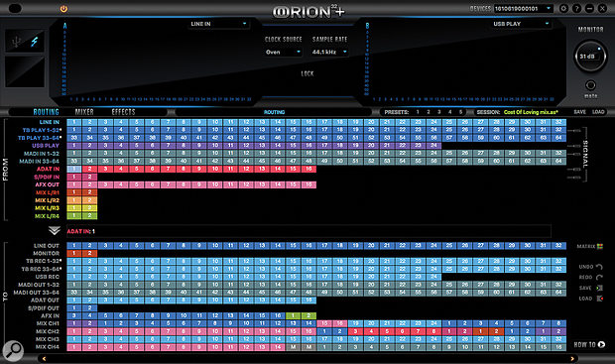Image resolution: width=615 pixels, height=364 pixels.
Task: Toggle the double chevron panel expander
Action: 55,231
